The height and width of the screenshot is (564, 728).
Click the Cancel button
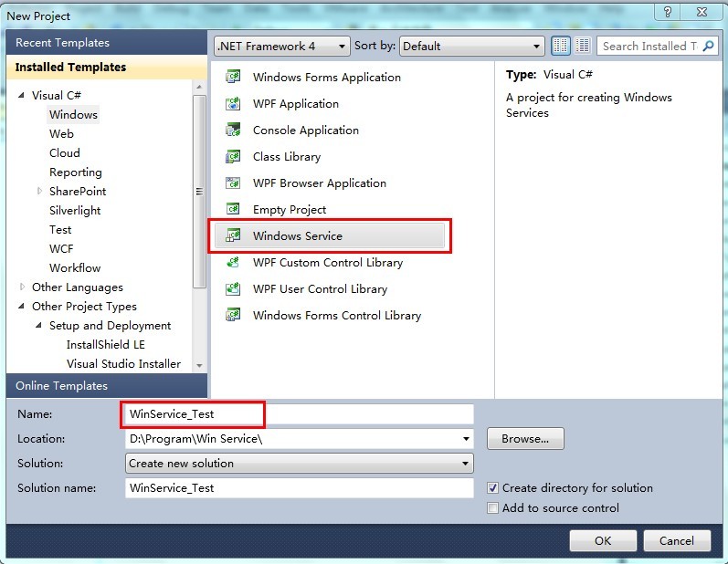pyautogui.click(x=677, y=541)
